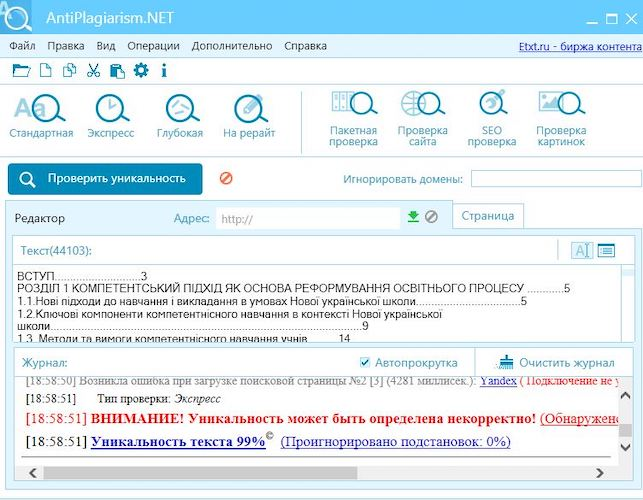Select На рерайт check mode
The width and height of the screenshot is (643, 500).
pyautogui.click(x=249, y=116)
